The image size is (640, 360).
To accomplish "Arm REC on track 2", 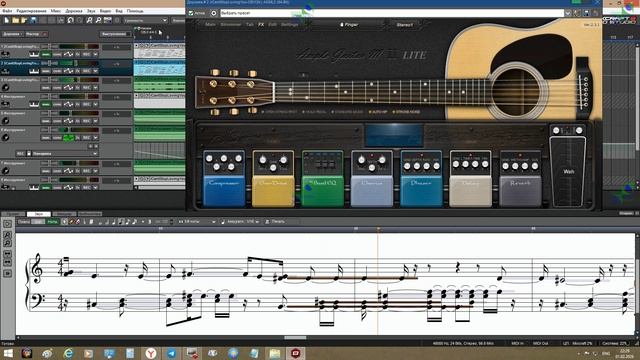I will tap(87, 71).
